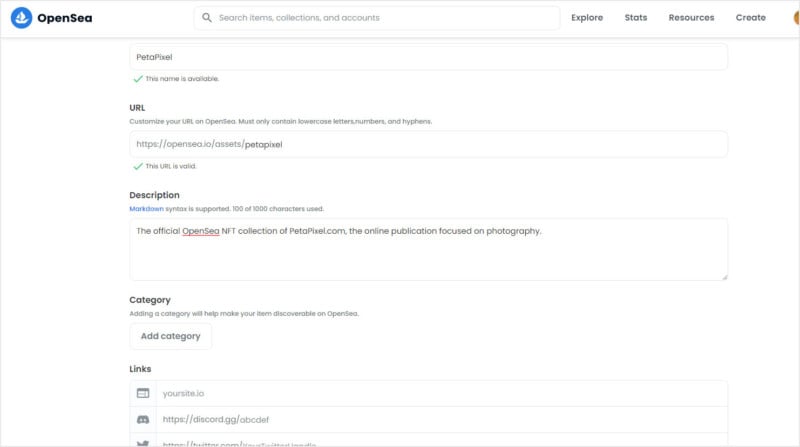Click the OpenSea wordmark in the header
Image resolution: width=800 pixels, height=447 pixels.
[x=65, y=18]
